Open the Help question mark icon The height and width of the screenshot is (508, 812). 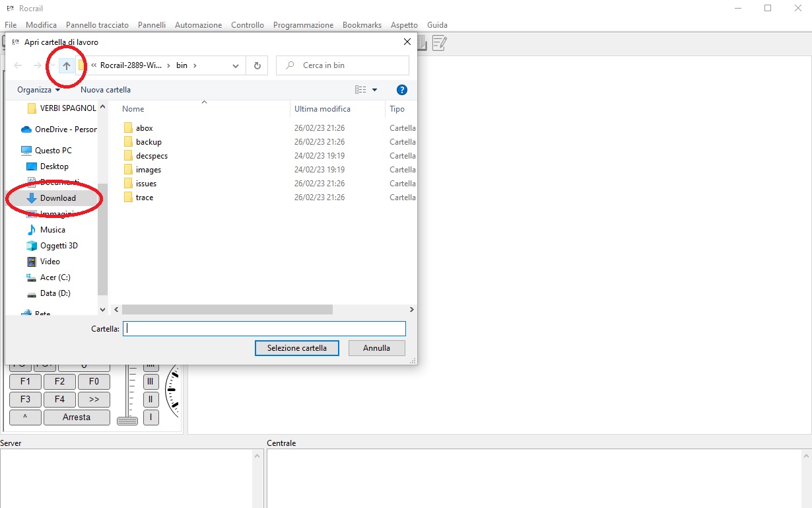(x=401, y=90)
